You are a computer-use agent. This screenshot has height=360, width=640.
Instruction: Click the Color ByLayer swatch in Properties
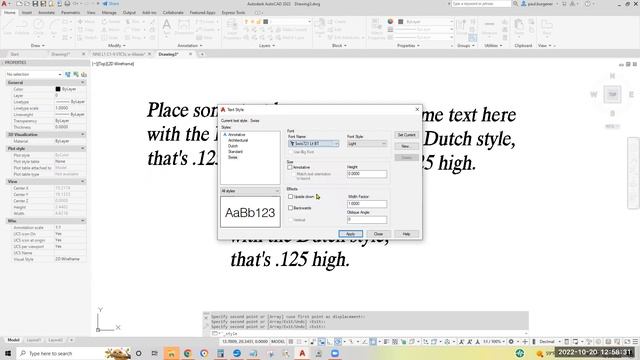coord(58,89)
